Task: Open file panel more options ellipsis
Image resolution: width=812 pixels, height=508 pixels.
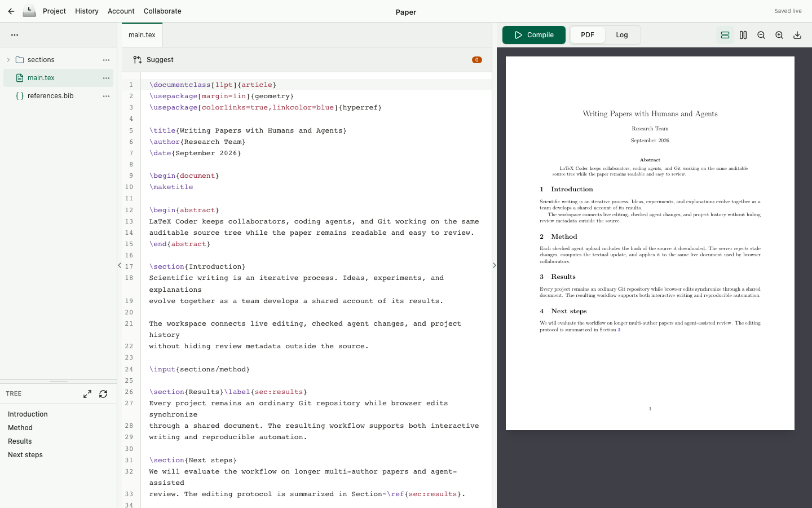Action: [15, 35]
